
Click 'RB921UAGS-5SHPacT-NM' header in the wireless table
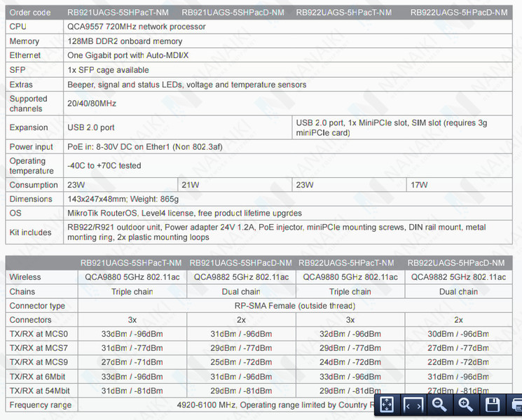(132, 263)
